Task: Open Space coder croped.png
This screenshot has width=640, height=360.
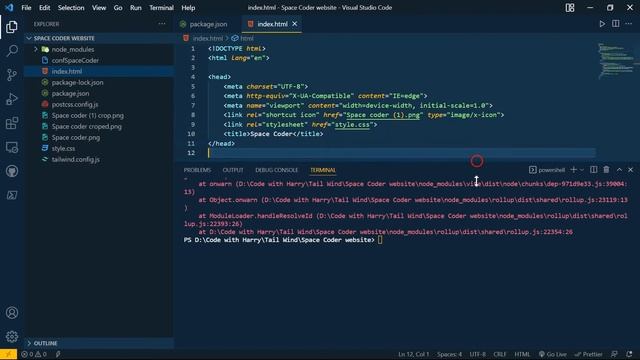Action: 87,127
